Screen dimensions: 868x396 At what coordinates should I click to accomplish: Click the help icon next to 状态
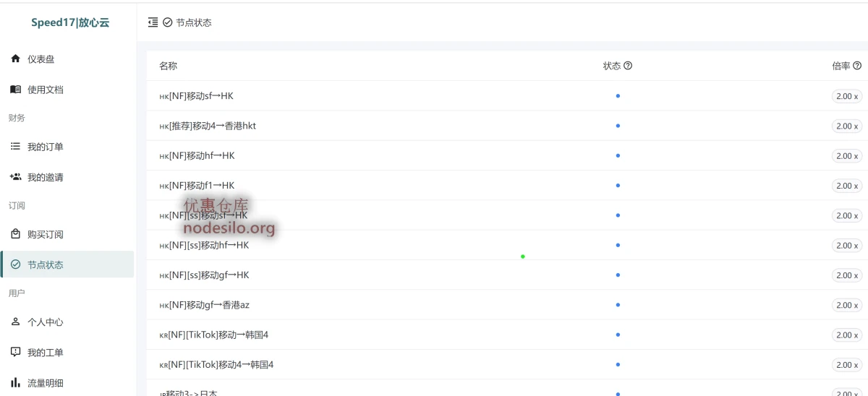(628, 66)
